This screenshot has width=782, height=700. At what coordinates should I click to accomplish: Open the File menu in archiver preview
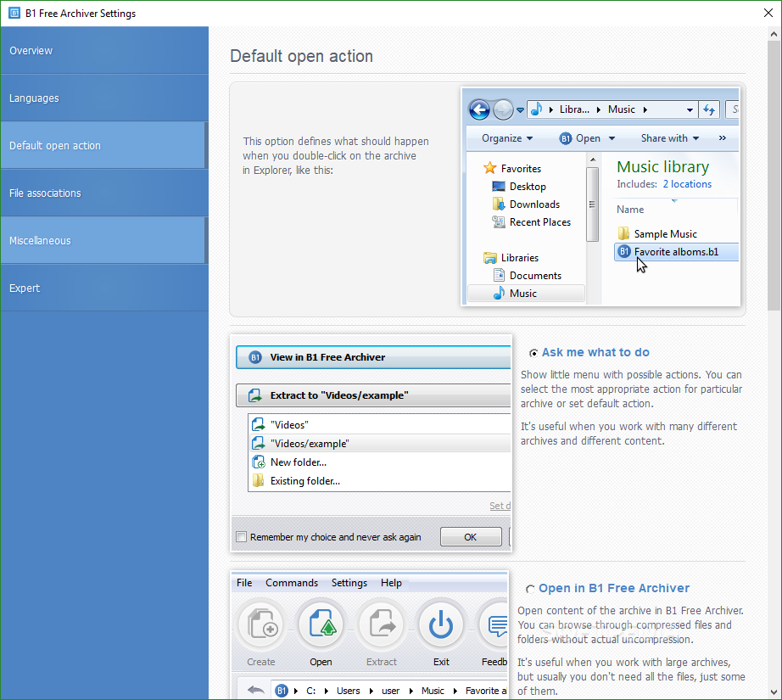pos(244,583)
